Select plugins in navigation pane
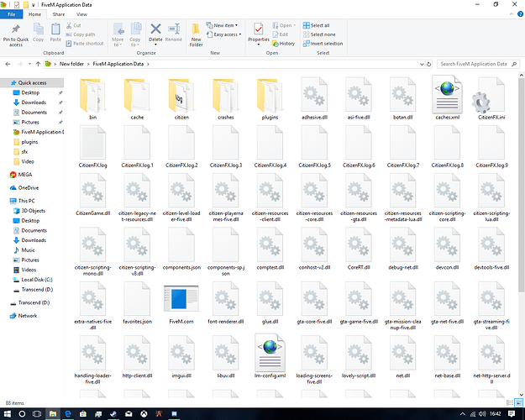Screen dimensions: 525x420 pyautogui.click(x=29, y=142)
